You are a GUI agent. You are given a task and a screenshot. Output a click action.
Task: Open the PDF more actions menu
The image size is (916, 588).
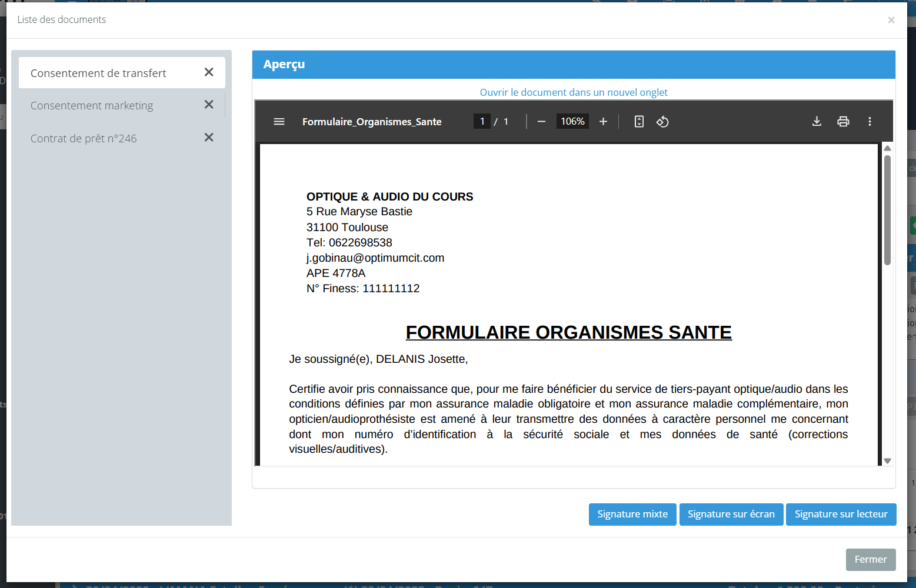coord(870,122)
